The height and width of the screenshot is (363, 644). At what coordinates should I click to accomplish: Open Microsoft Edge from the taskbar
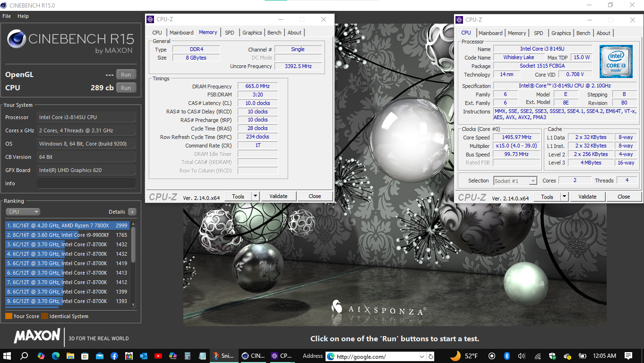pos(55,356)
